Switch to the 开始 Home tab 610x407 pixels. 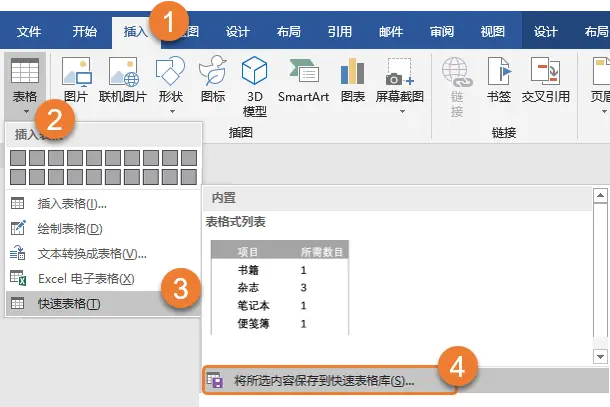(84, 32)
